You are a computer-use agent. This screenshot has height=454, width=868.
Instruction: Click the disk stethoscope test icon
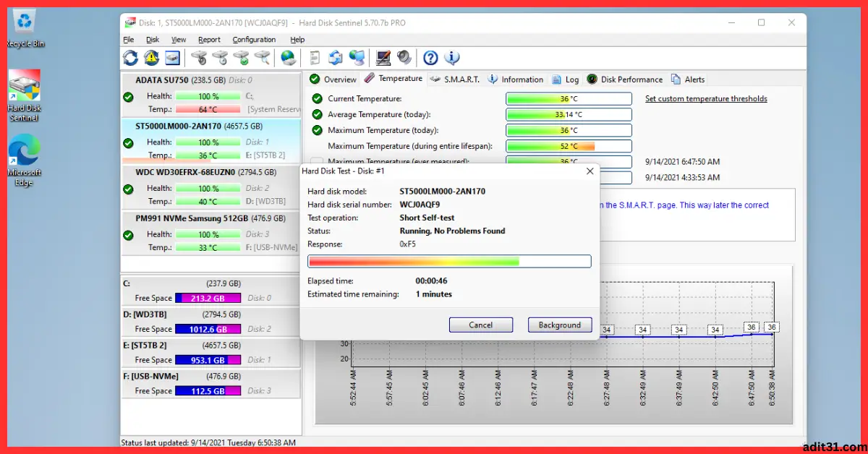tap(199, 58)
